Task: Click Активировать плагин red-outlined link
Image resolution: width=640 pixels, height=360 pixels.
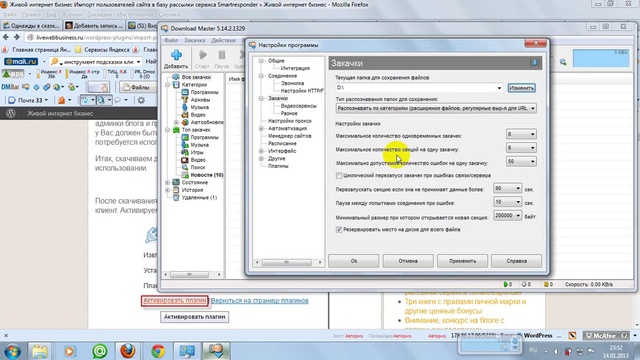Action: pos(175,301)
